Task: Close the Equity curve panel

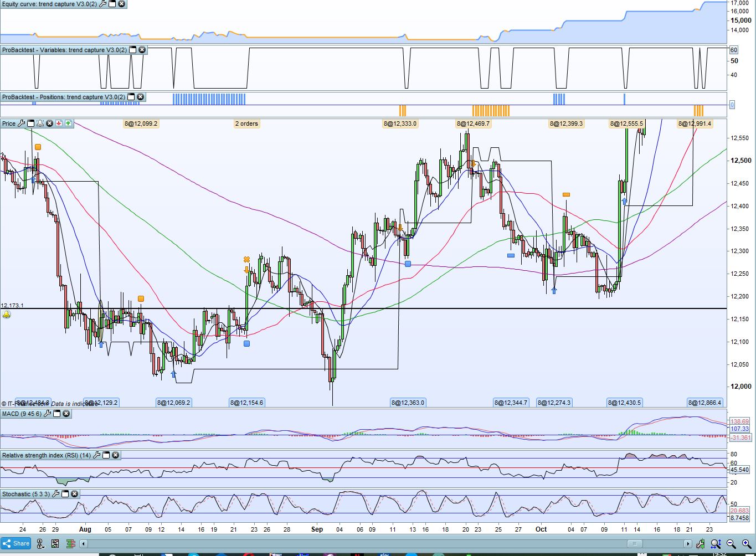Action: tap(122, 4)
